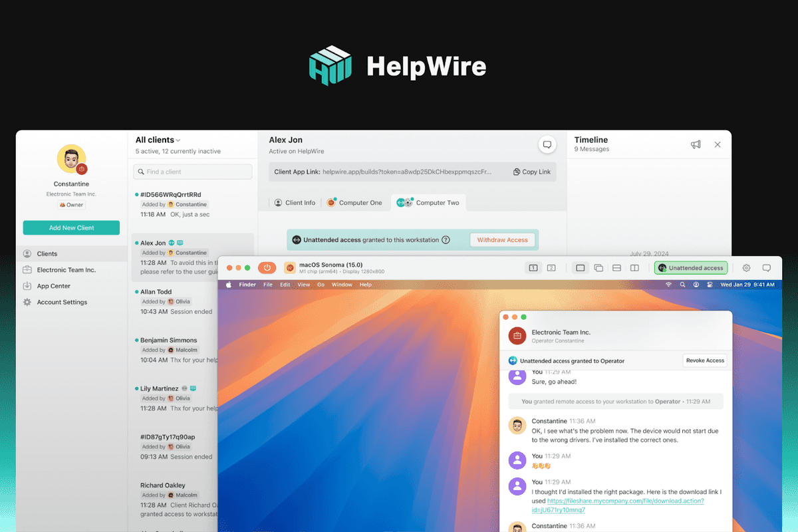The width and height of the screenshot is (798, 532).
Task: Open the fileshare download link in chat
Action: [x=624, y=501]
